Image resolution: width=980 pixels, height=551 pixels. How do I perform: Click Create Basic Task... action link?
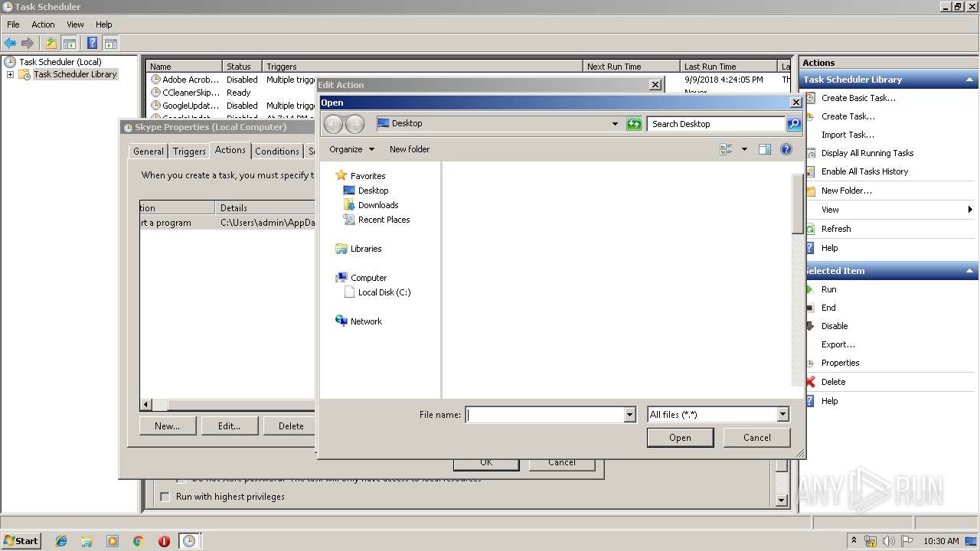pos(858,98)
